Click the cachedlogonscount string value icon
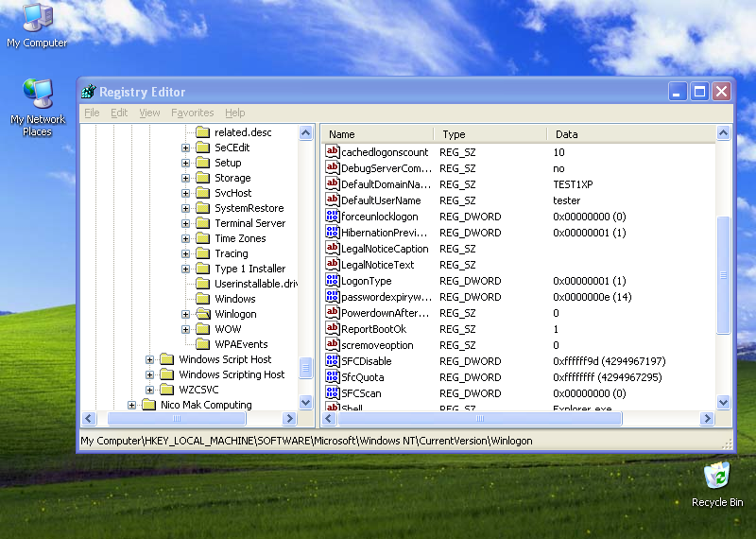 (333, 151)
